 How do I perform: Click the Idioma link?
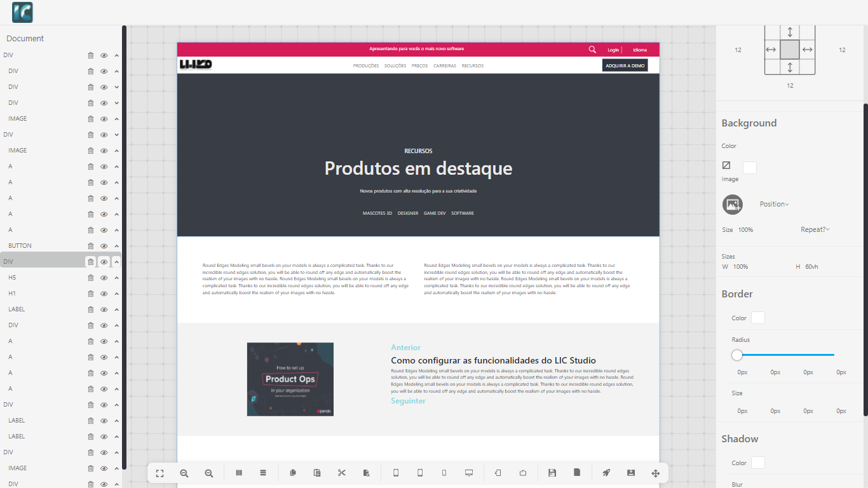pos(640,50)
